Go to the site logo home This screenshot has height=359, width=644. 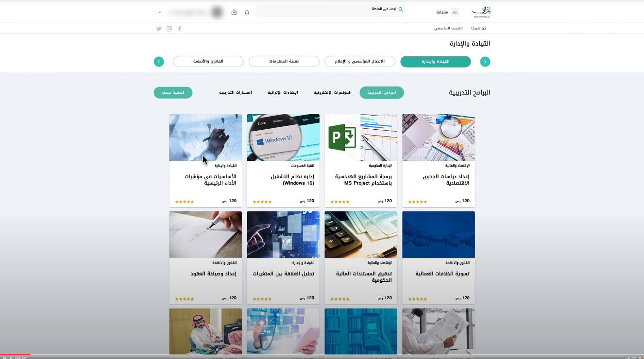[x=481, y=12]
